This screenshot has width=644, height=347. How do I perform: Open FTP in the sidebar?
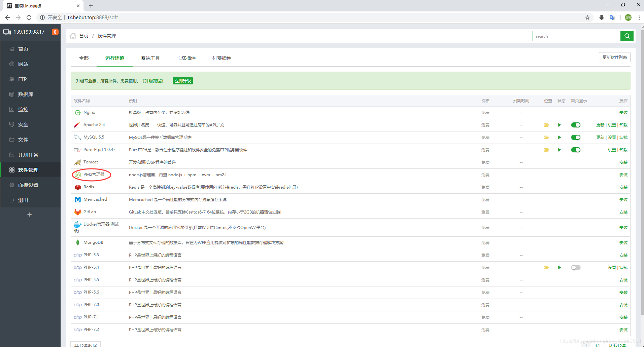pos(30,79)
